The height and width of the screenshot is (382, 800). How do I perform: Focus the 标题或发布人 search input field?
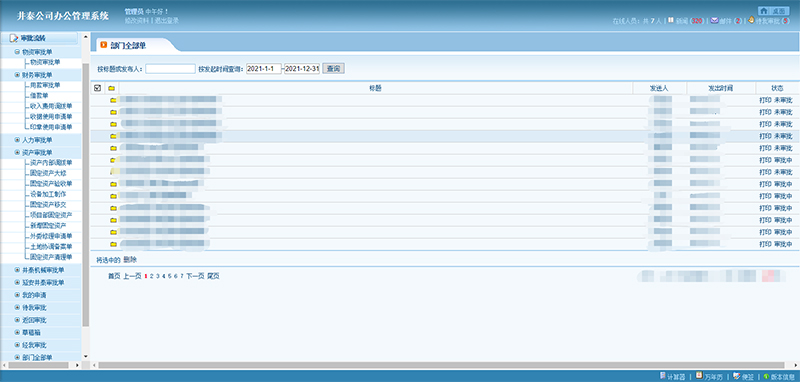(170, 68)
